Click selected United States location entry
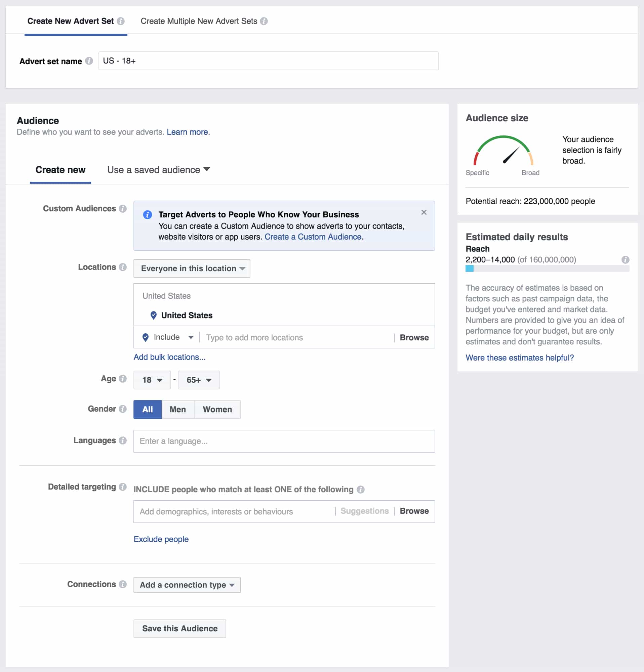The height and width of the screenshot is (672, 644). point(187,316)
